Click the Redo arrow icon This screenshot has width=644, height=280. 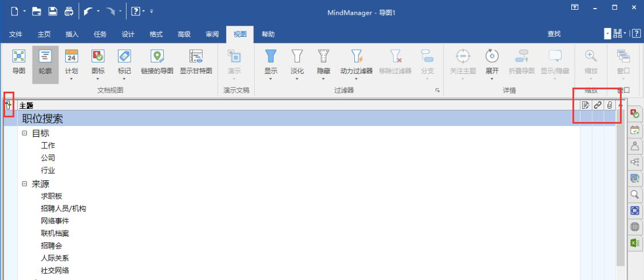pos(110,11)
